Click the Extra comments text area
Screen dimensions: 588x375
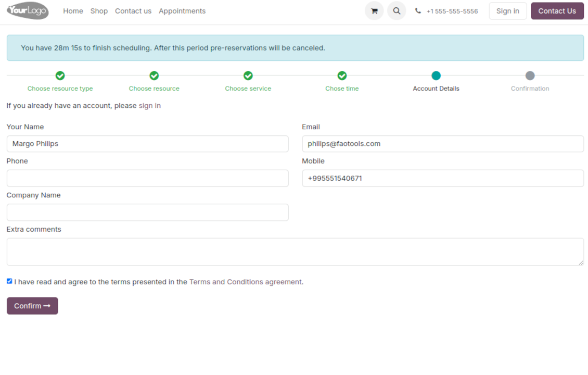(295, 252)
